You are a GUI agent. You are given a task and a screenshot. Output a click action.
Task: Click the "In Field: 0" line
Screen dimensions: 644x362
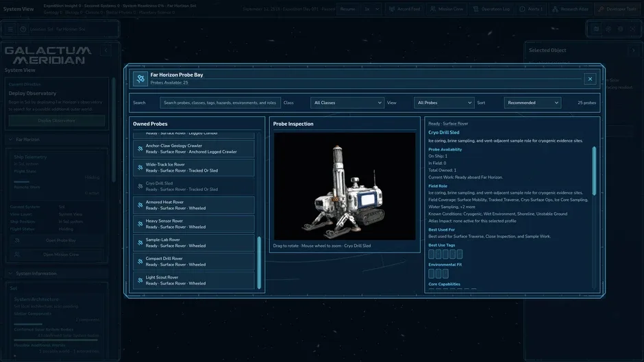437,163
